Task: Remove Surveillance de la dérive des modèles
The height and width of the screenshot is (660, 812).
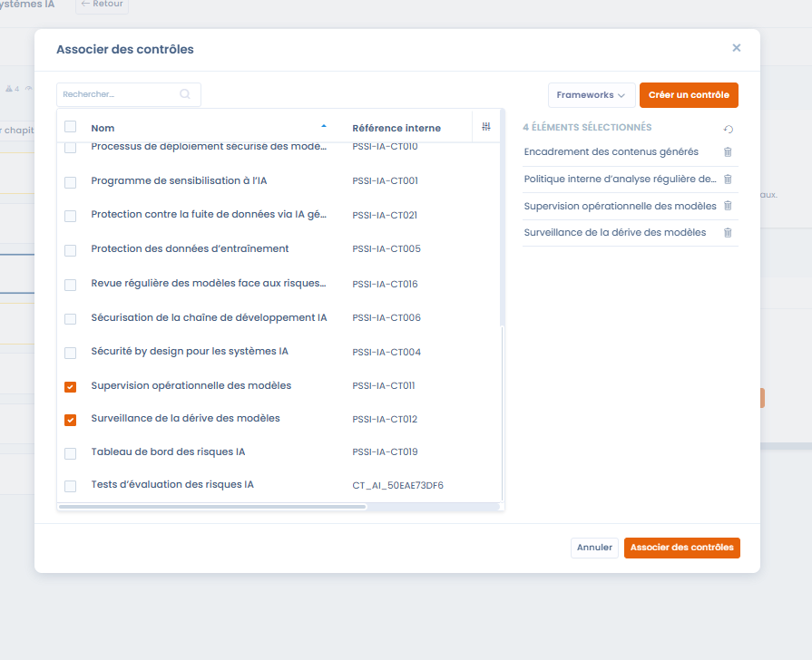Action: click(x=728, y=233)
